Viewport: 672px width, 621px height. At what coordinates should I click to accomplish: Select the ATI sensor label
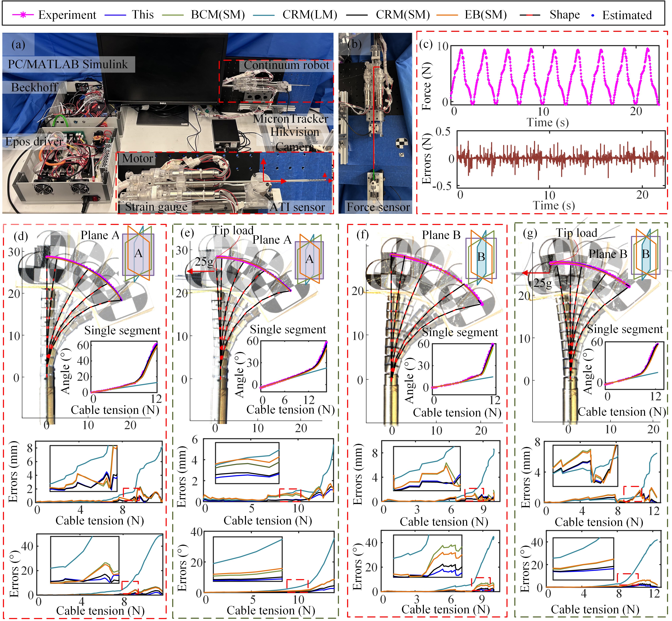coord(297,207)
